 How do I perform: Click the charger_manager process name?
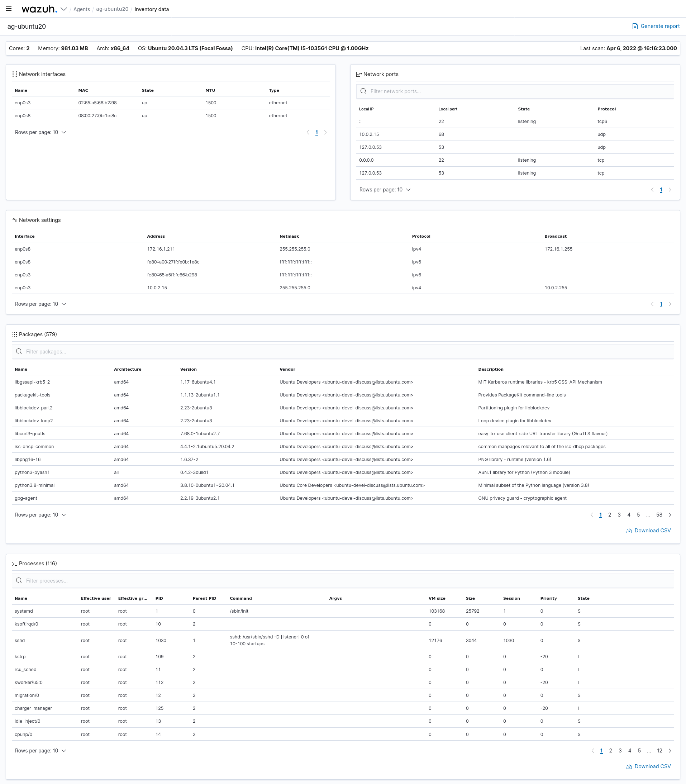[33, 708]
